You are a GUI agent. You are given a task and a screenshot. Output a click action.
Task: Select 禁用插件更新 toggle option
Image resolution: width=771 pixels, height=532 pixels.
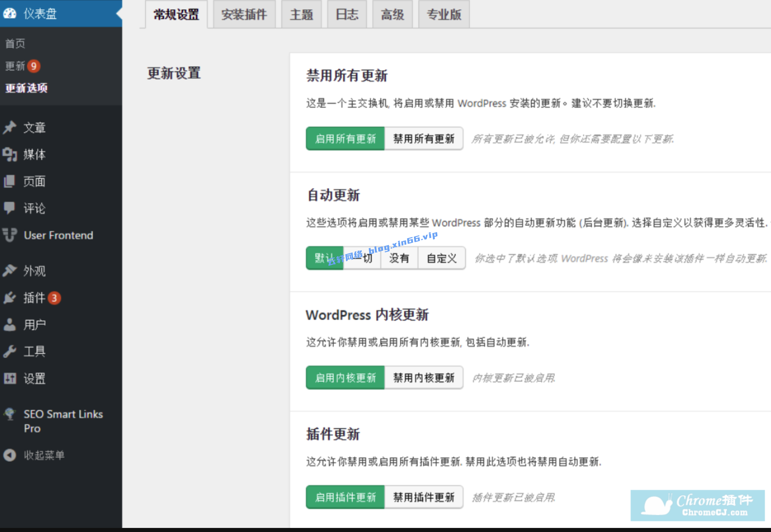click(x=424, y=497)
